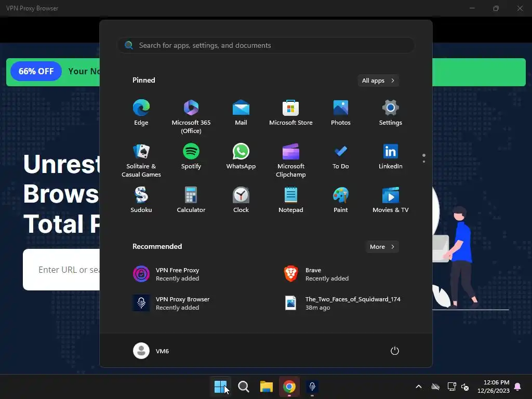Image resolution: width=532 pixels, height=399 pixels.
Task: Open LinkedIn app
Action: [x=391, y=157]
